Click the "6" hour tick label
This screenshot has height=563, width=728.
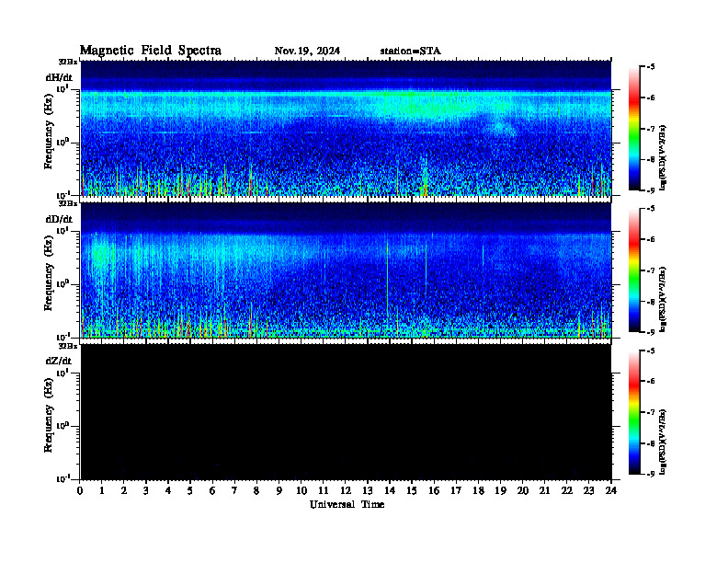[212, 490]
